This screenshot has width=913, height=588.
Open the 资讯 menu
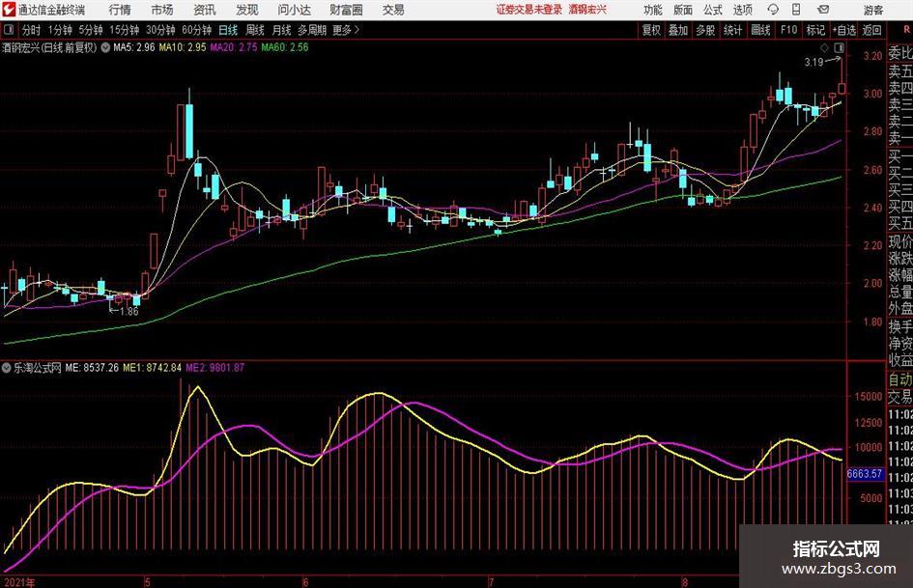tap(205, 10)
